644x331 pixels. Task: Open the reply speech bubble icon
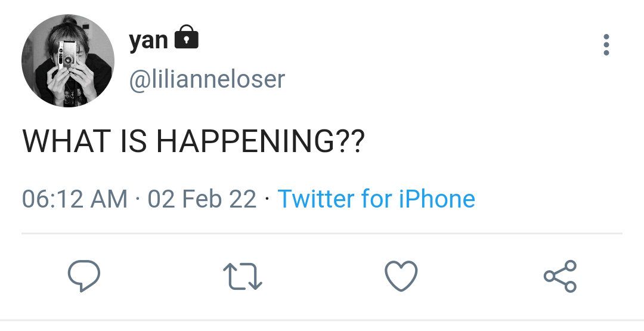(84, 276)
